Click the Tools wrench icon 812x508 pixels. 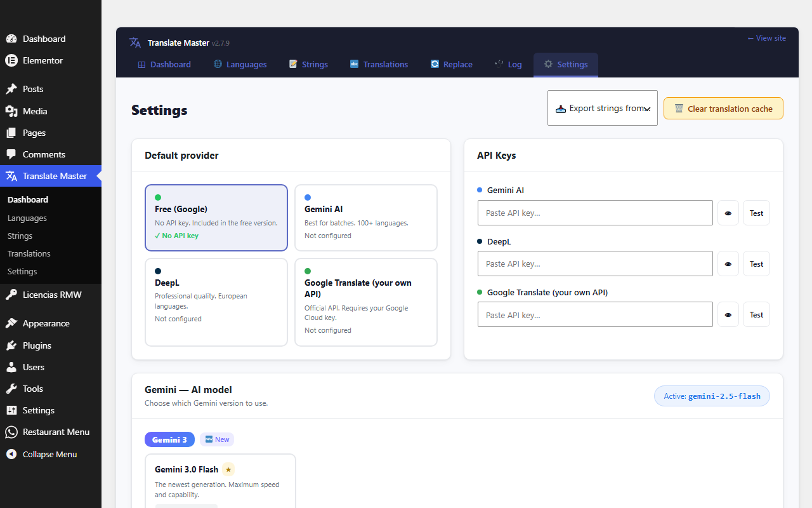pos(11,389)
